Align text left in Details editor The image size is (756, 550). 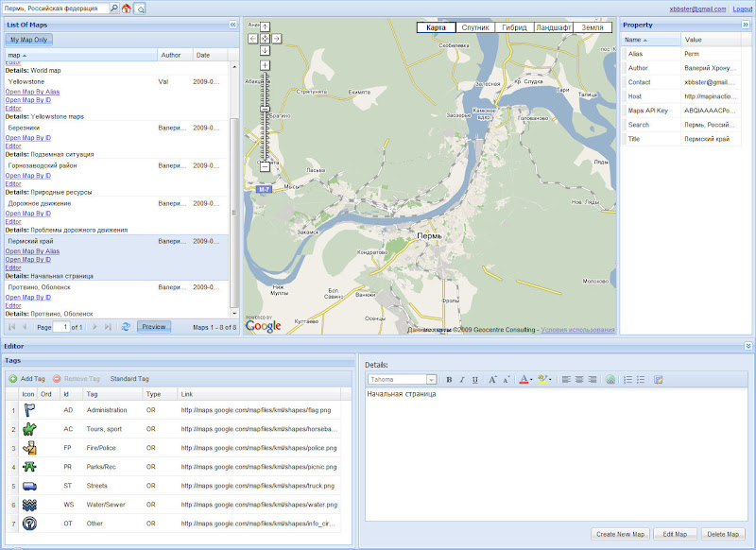click(566, 380)
